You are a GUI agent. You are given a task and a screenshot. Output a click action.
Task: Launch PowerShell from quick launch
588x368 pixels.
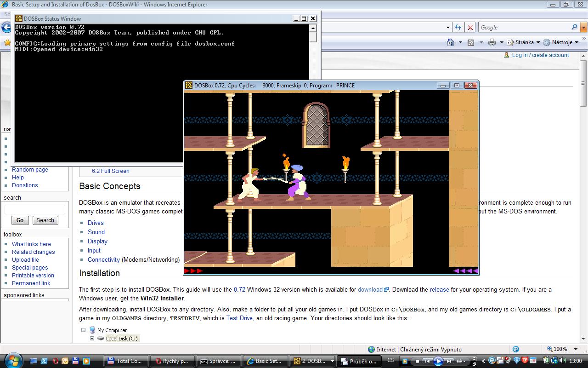tap(45, 361)
